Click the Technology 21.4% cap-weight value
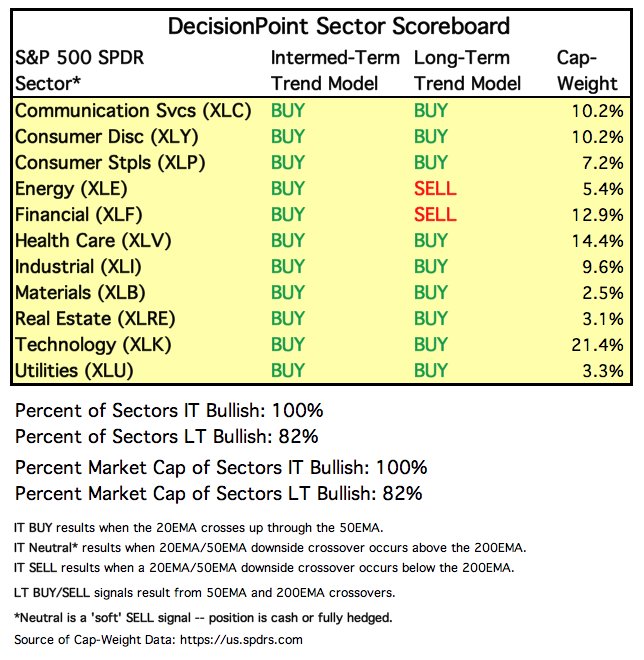The height and width of the screenshot is (660, 644). pos(597,345)
